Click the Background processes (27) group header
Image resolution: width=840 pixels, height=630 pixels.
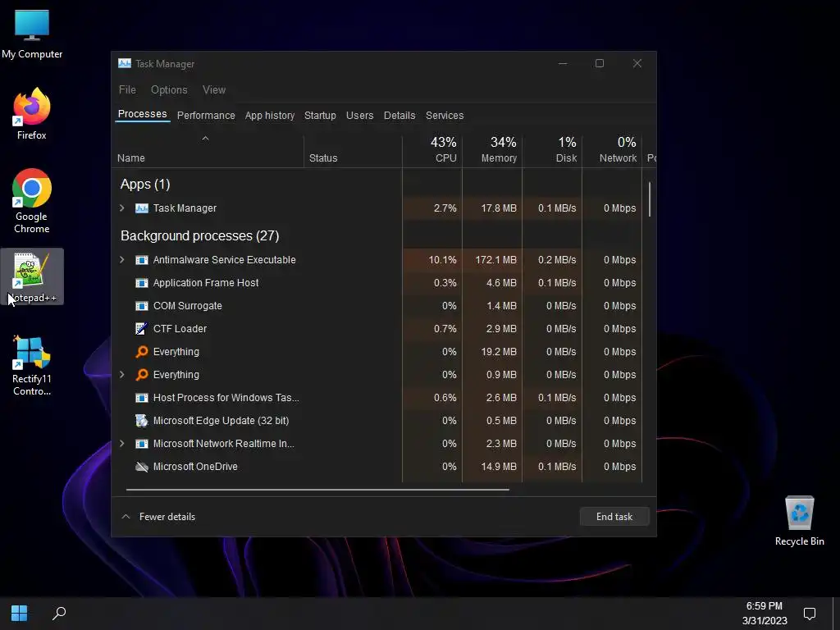(200, 235)
